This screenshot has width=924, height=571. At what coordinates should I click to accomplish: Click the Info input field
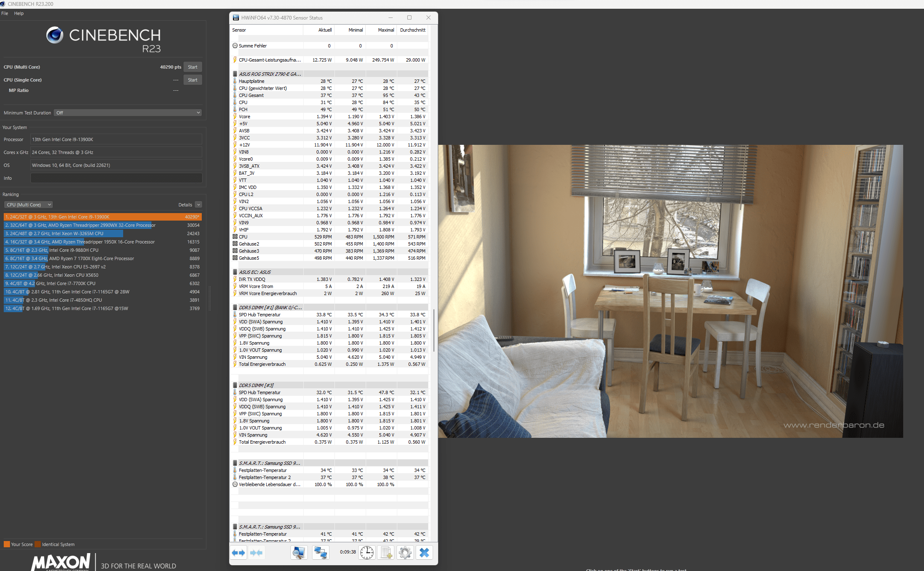(x=116, y=178)
